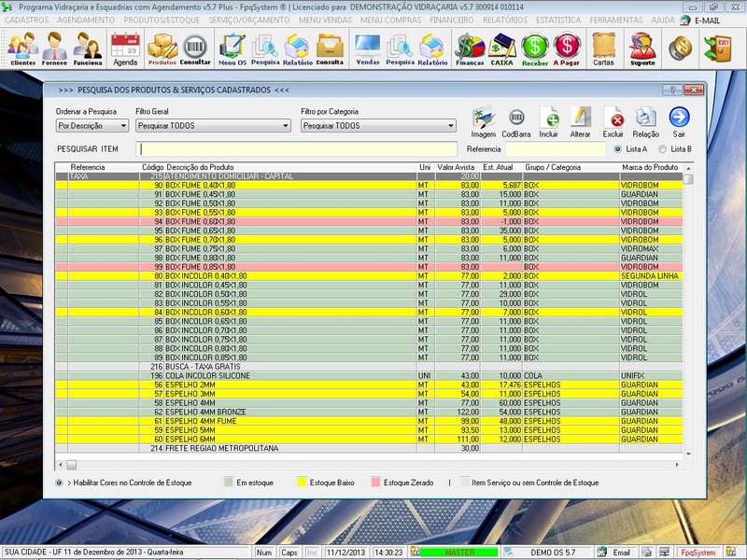Viewport: 747px width, 560px height.
Task: Click Excluir to delete a product
Action: 616,121
